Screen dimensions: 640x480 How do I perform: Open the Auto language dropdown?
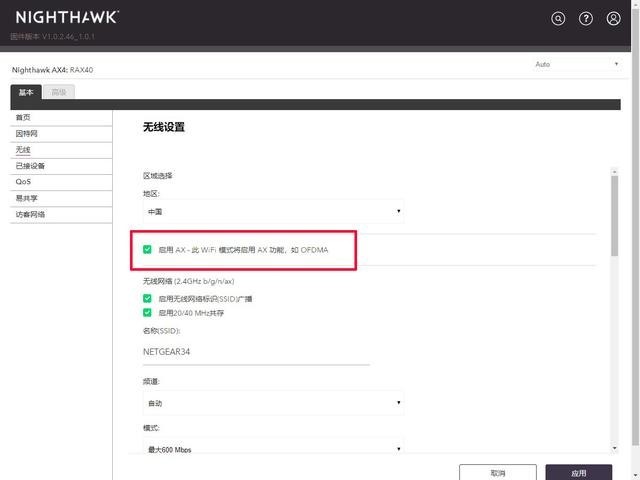click(x=576, y=64)
